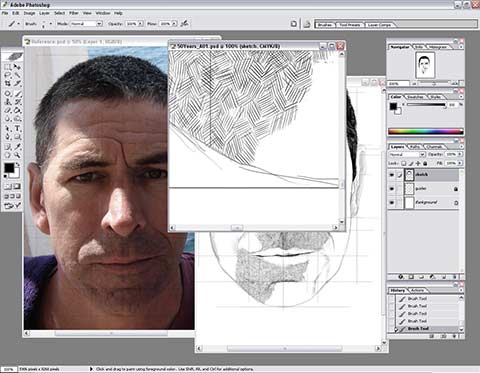Open the Filter menu

pyautogui.click(x=74, y=13)
